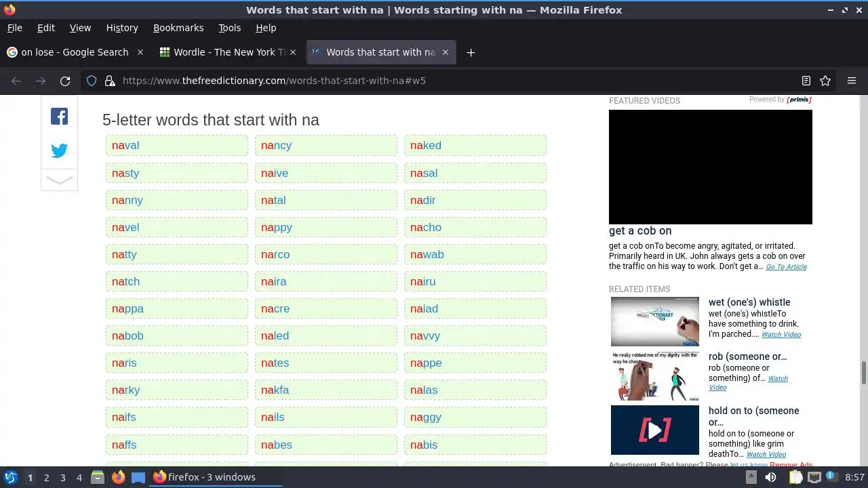Open the word 'naval'
The height and width of the screenshot is (488, 868).
pyautogui.click(x=125, y=145)
